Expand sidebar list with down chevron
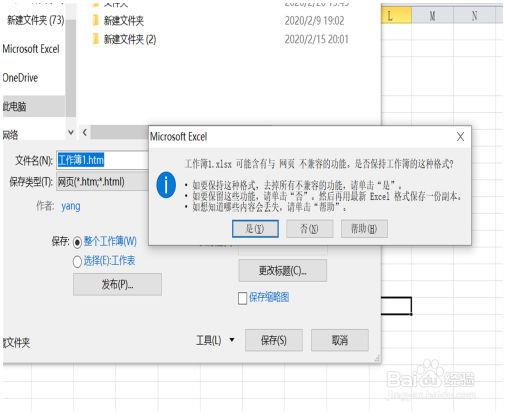Screen dimensions: 506x415 (71, 133)
